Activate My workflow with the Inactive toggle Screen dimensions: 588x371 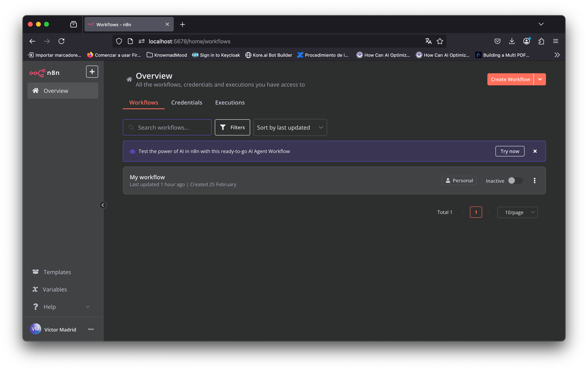coord(515,181)
